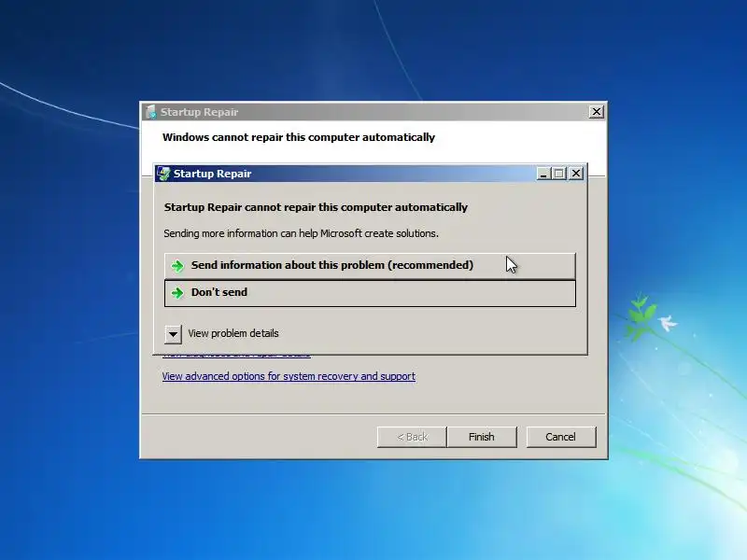This screenshot has height=560, width=747.
Task: Choose Send information about this problem option
Action: (370, 266)
